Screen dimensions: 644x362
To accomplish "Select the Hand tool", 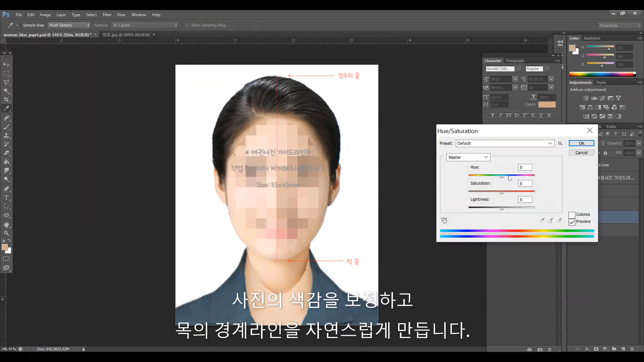I will point(6,224).
